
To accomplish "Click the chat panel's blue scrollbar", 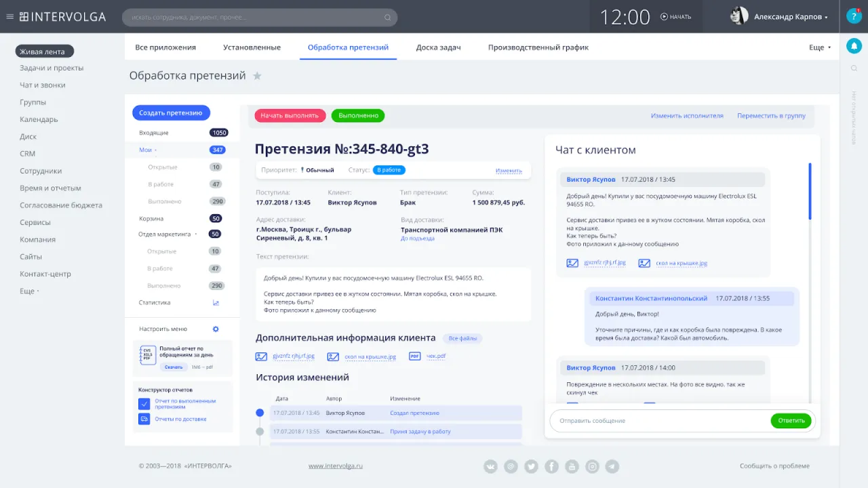I will [810, 191].
